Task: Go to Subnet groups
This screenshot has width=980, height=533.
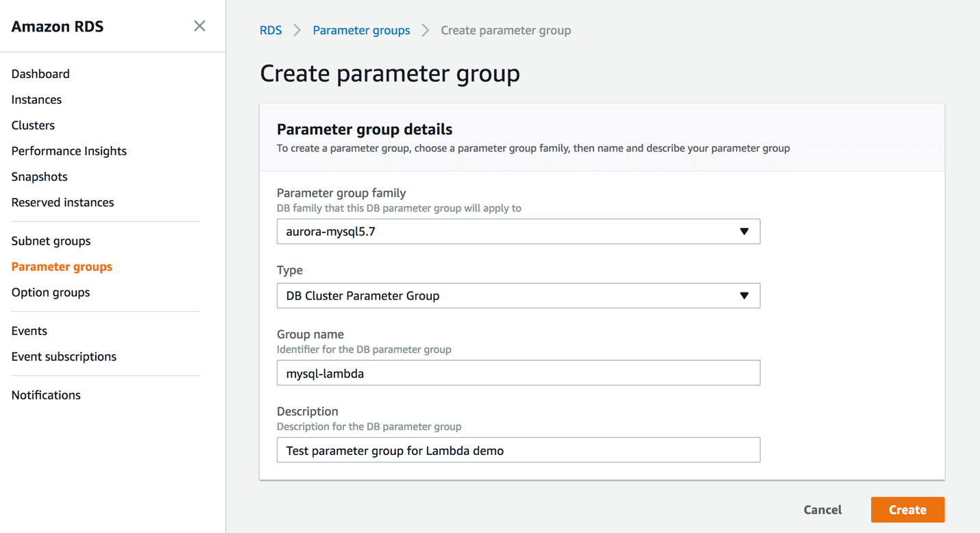Action: click(x=51, y=241)
